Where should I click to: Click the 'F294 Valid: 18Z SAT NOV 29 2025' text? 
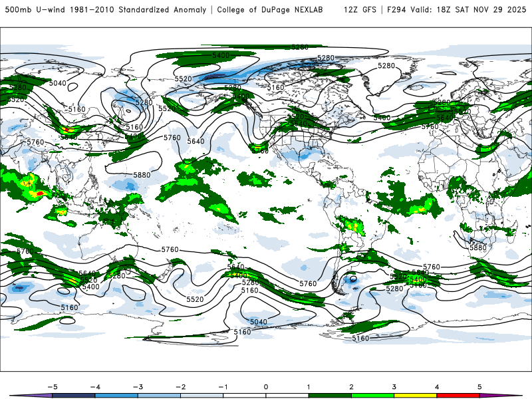coord(457,9)
